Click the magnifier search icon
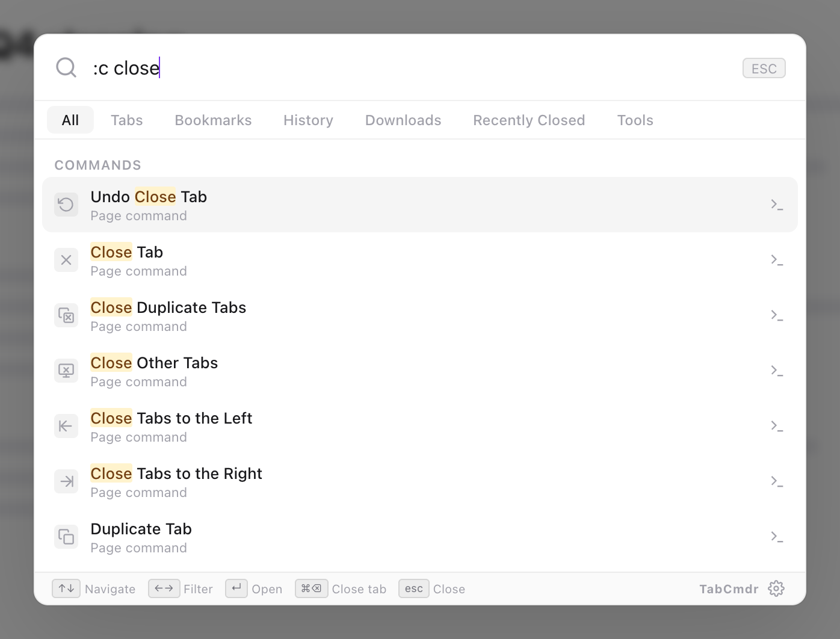The image size is (840, 639). pos(66,67)
